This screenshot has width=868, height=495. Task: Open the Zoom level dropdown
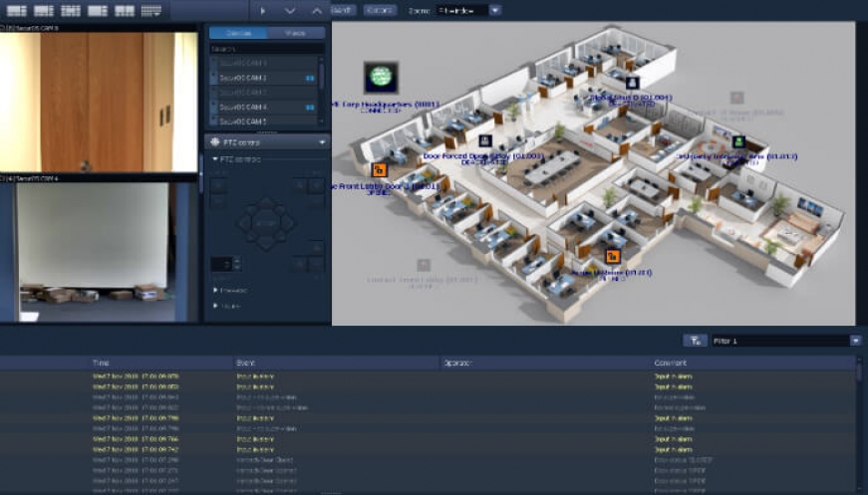pyautogui.click(x=468, y=11)
